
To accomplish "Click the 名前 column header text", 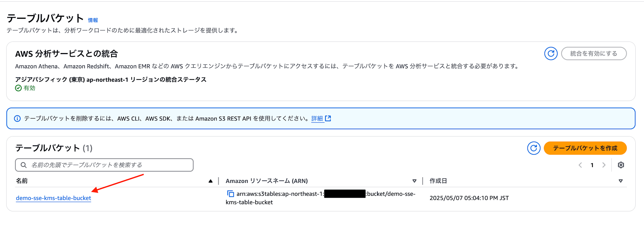I will [22, 181].
